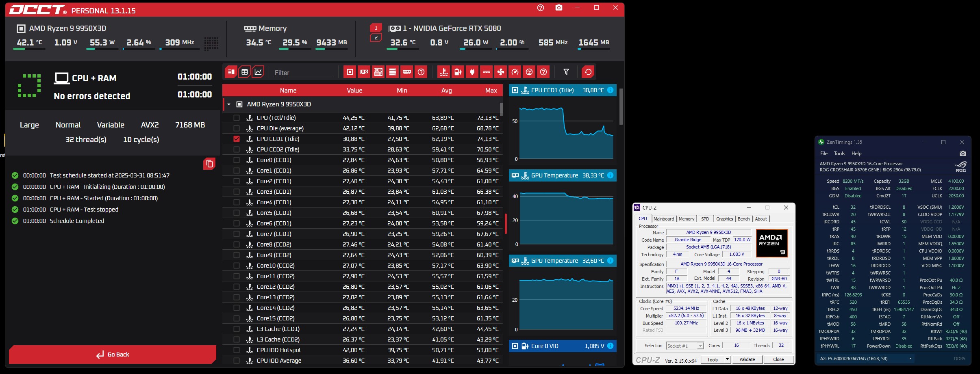980x374 pixels.
Task: Click the sensor Filter text field
Action: [303, 72]
